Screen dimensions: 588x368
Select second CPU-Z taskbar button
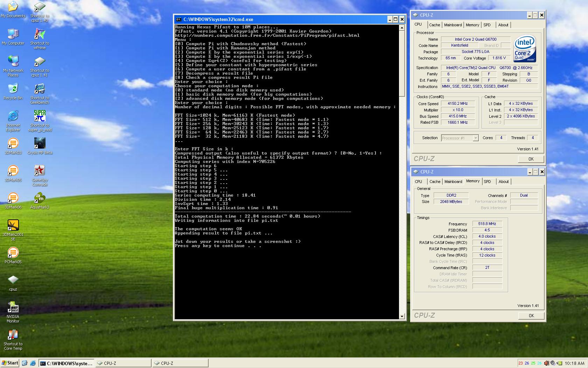180,363
